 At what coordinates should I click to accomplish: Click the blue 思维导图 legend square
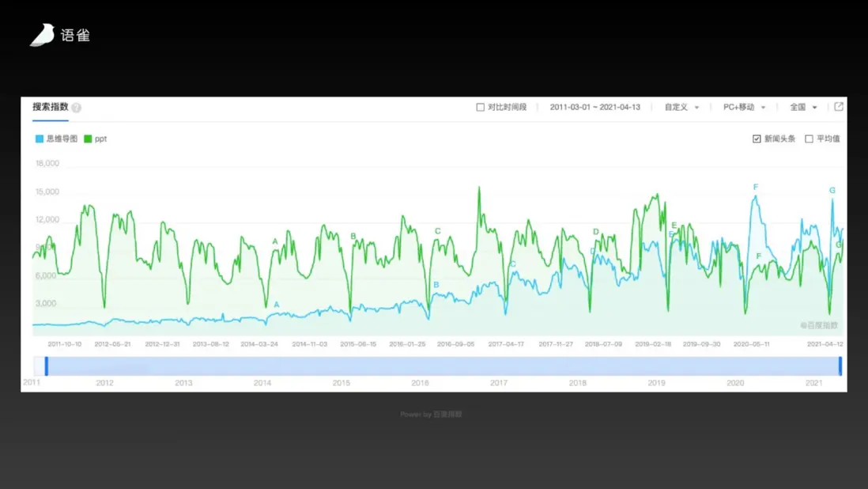[40, 139]
